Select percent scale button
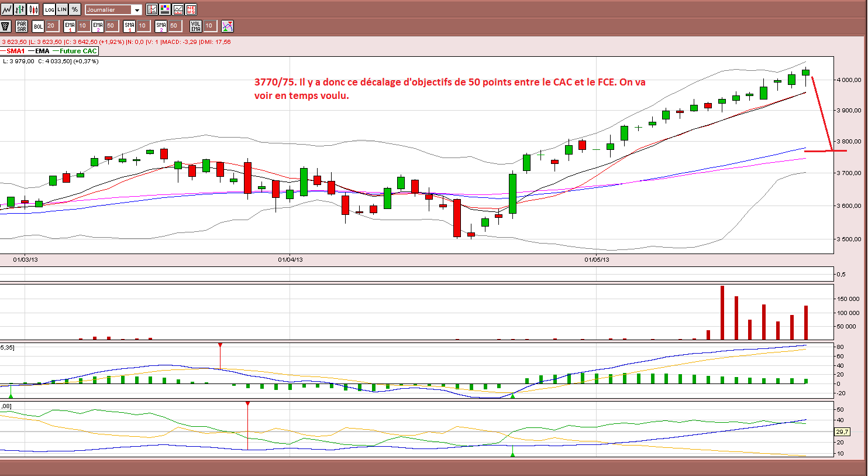Viewport: 868px width, 476px height. [x=75, y=9]
